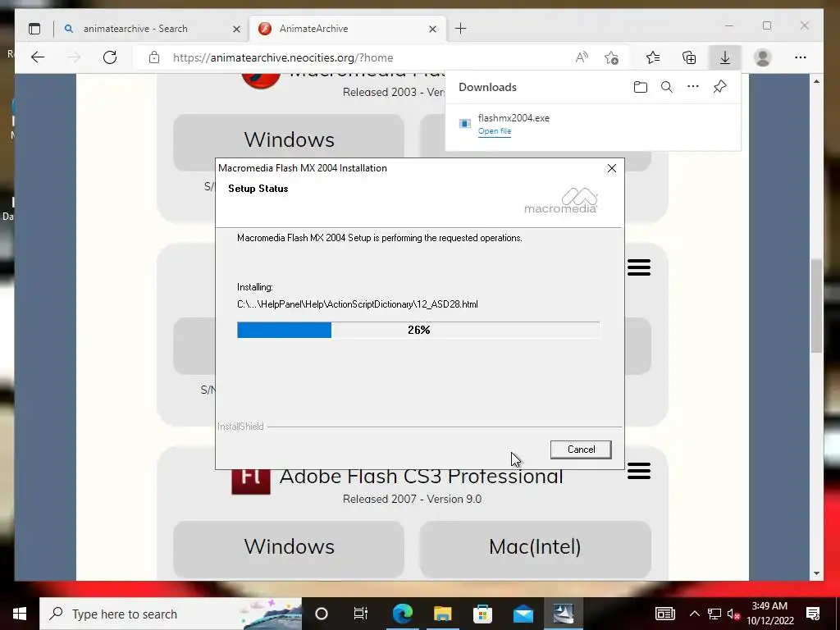This screenshot has height=630, width=840.
Task: Close the Macromedia Flash MX 2004 Installation dialog
Action: [x=612, y=168]
